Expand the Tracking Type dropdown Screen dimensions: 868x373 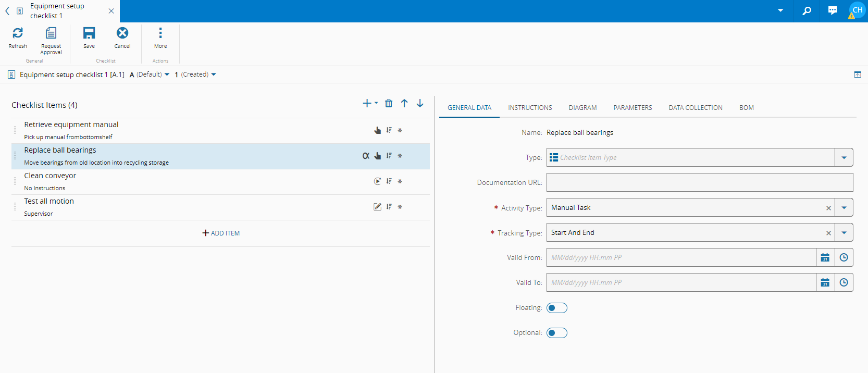pyautogui.click(x=844, y=233)
